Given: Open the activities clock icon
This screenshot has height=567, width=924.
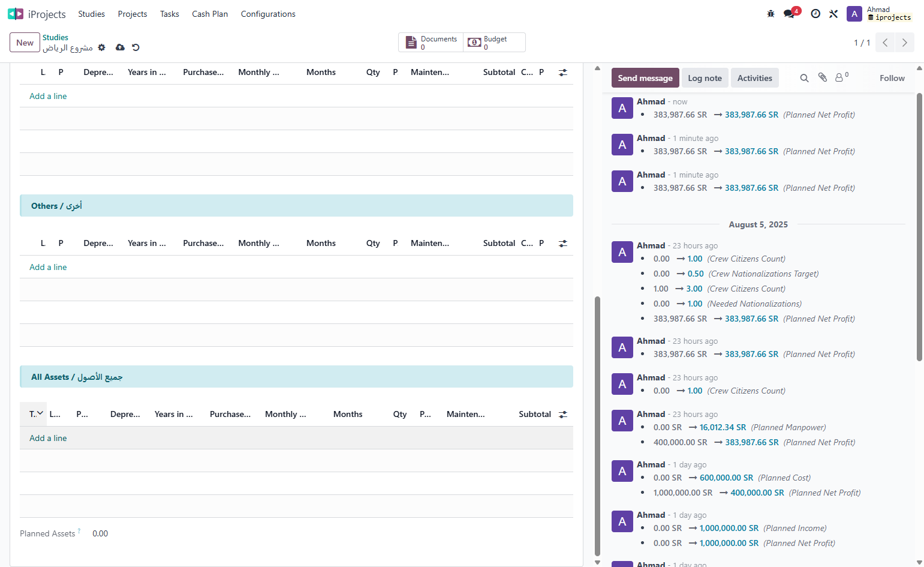Looking at the screenshot, I should point(815,14).
